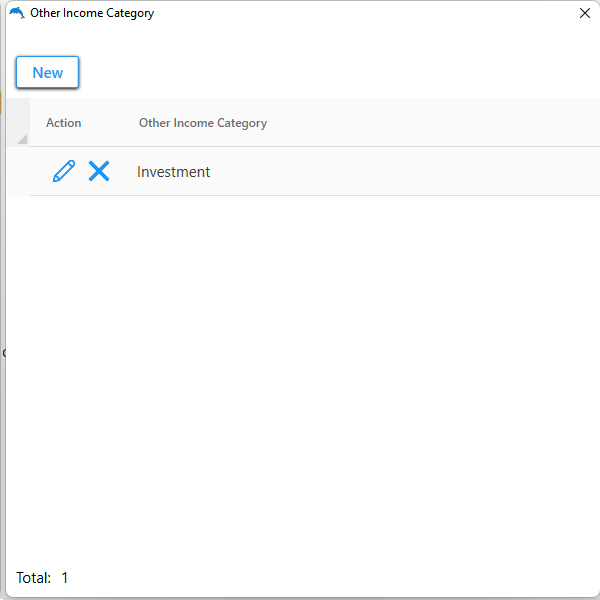Click the pencil edit icon for Investment
Screen dimensions: 600x600
tap(64, 171)
